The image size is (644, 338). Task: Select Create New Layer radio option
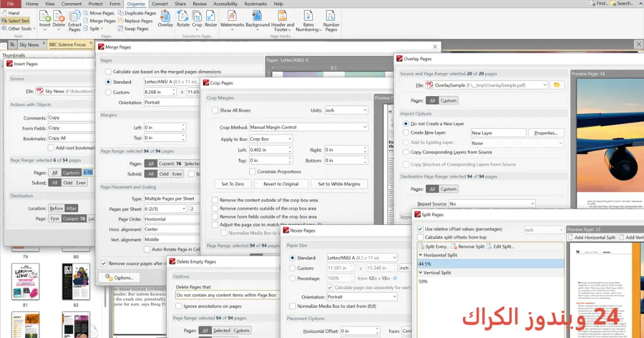(406, 133)
